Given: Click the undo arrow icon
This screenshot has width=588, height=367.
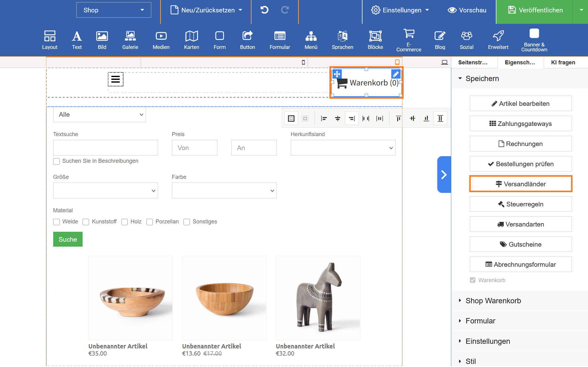Looking at the screenshot, I should tap(264, 10).
